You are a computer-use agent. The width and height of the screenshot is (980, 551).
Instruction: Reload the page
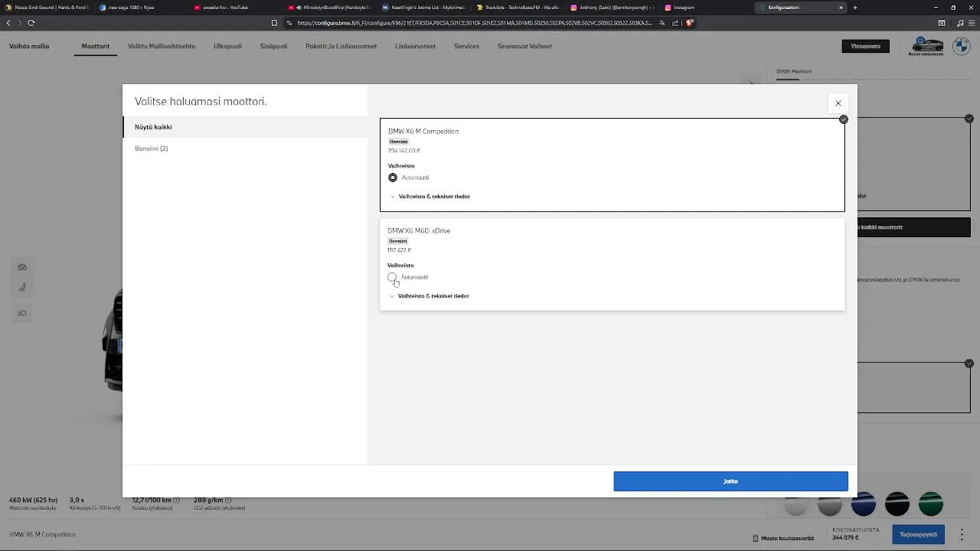coord(31,23)
